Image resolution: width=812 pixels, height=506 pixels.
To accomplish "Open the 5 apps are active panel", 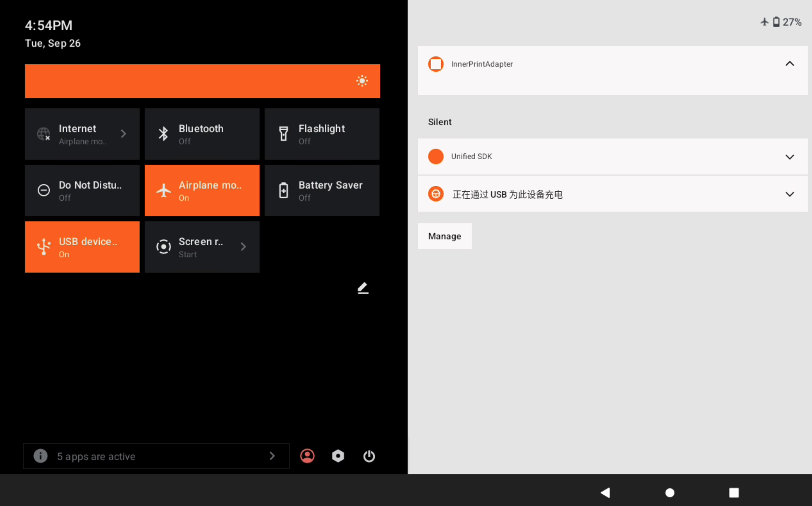I will (x=156, y=456).
